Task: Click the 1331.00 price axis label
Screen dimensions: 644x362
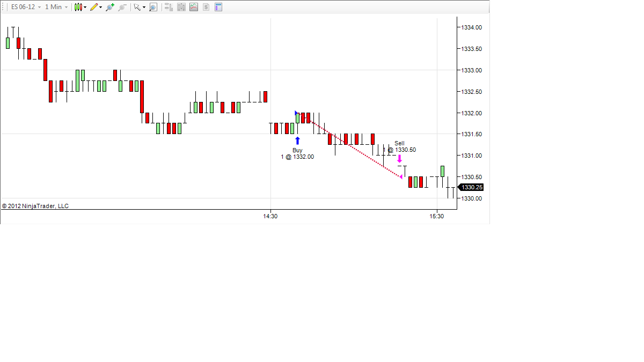Action: [x=472, y=156]
